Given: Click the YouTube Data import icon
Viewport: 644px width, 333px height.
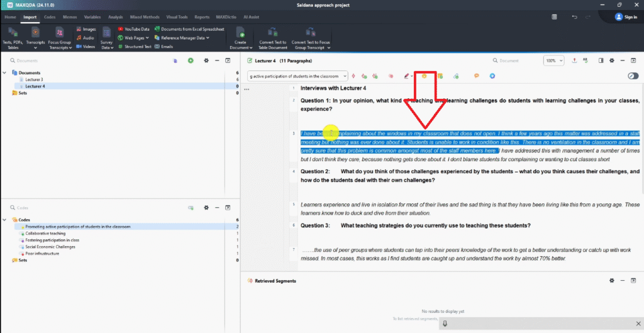Looking at the screenshot, I should click(x=120, y=29).
